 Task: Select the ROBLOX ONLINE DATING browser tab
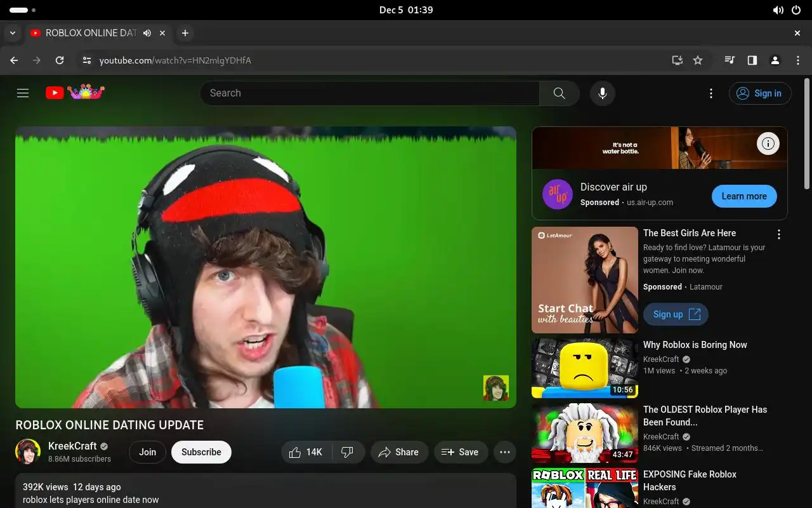[98, 33]
